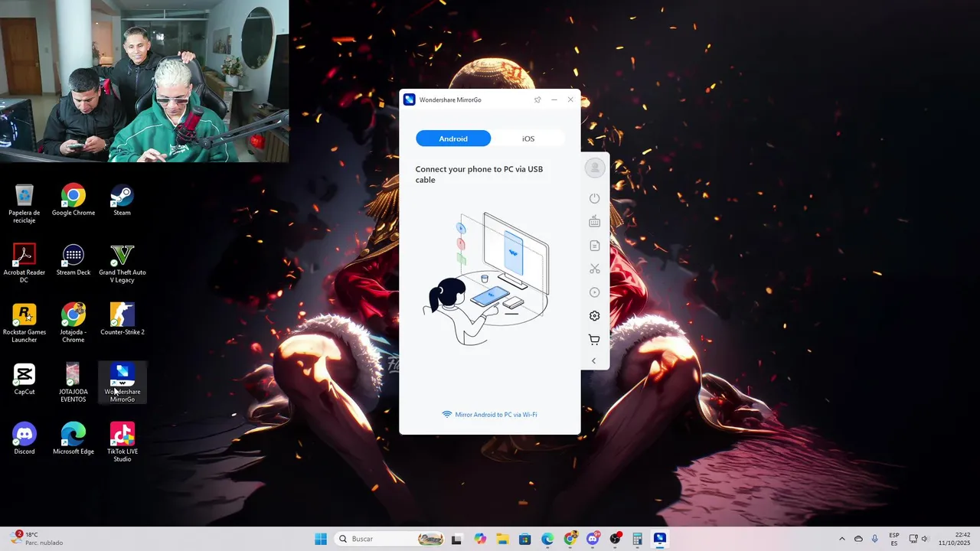Select the CapCut desktop shortcut

24,379
